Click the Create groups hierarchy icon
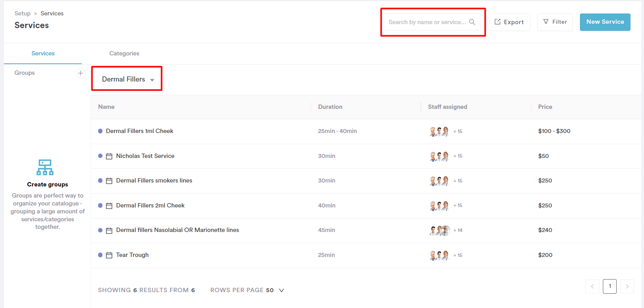Screen dimensions: 644x308 point(45,167)
